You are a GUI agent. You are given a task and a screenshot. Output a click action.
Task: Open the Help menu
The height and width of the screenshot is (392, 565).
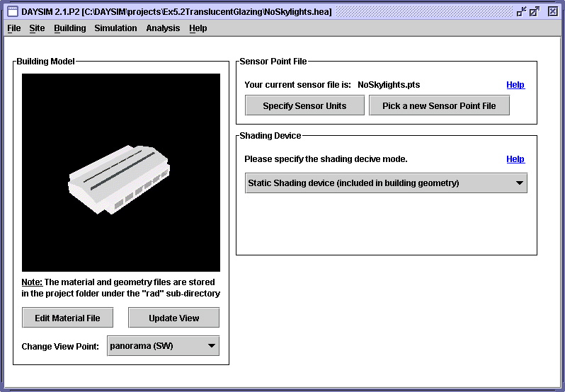(198, 28)
